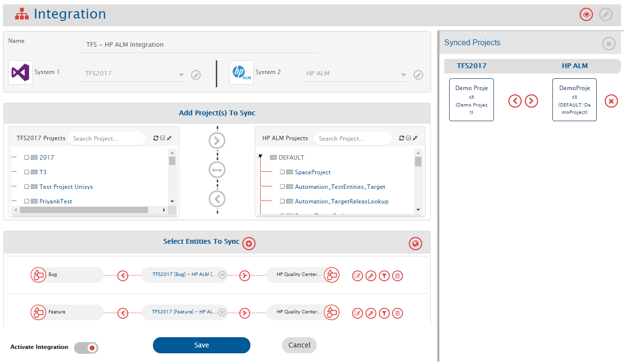
Task: Tick the PriyankTest project checkbox
Action: click(27, 201)
